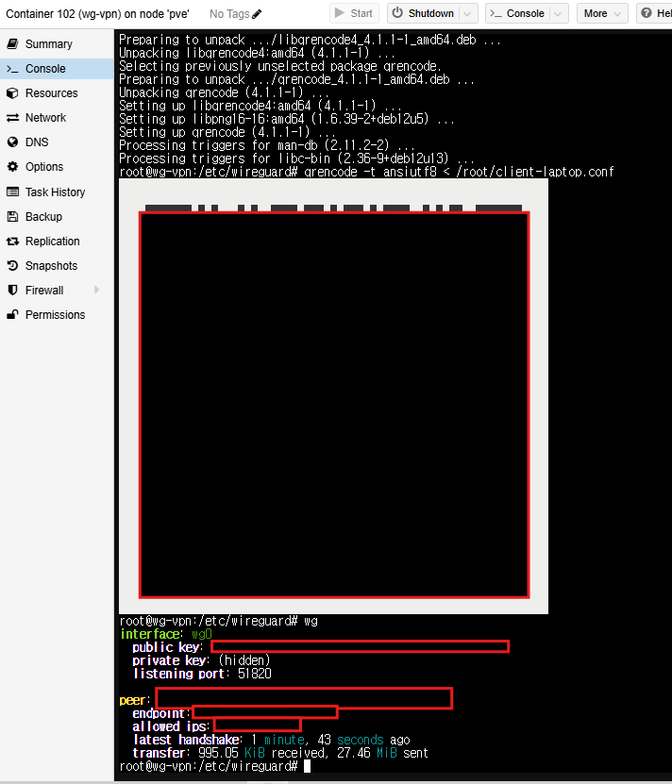672x784 pixels.
Task: Click the terminal cursor at the prompt
Action: 308,766
